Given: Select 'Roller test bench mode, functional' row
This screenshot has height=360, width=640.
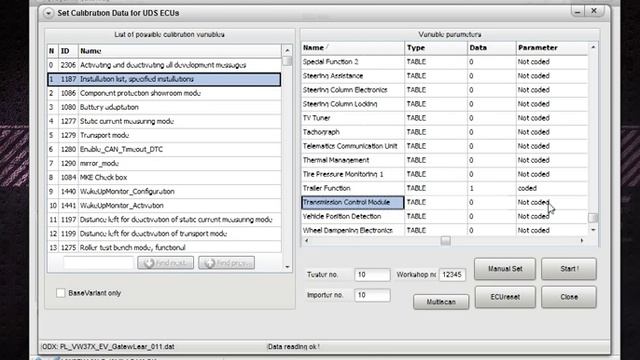Looking at the screenshot, I should coord(164,248).
